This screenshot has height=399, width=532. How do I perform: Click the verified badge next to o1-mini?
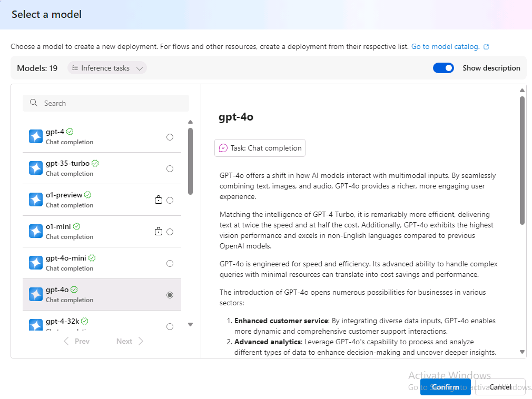click(77, 226)
